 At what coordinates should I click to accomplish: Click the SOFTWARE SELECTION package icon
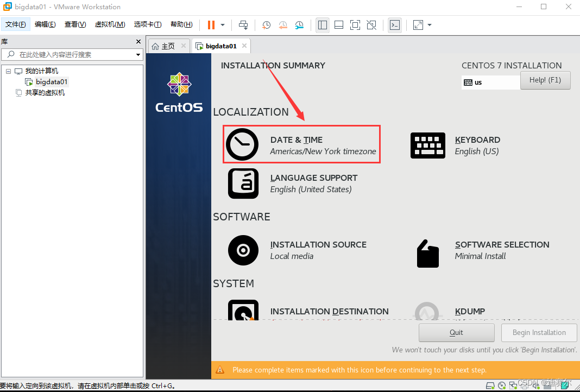(x=428, y=254)
